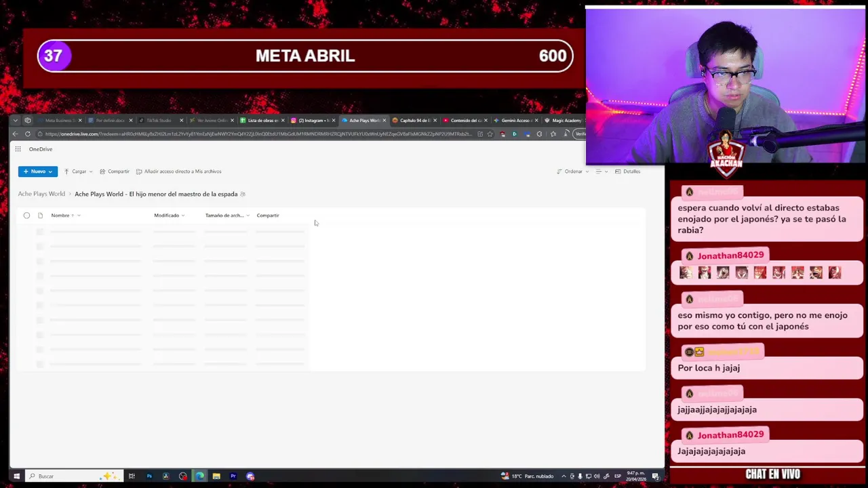868x488 pixels.
Task: Open File Explorer from the taskbar
Action: [x=216, y=476]
